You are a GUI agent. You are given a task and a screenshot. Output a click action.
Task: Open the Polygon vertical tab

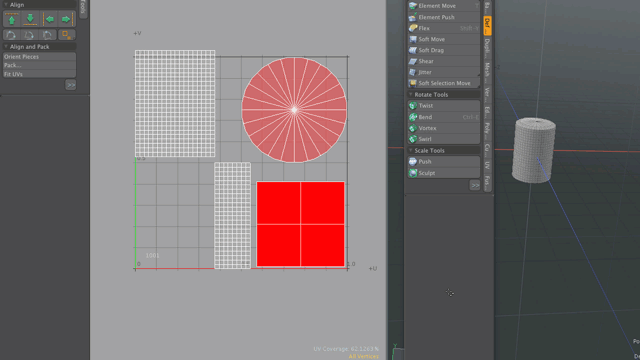click(487, 130)
